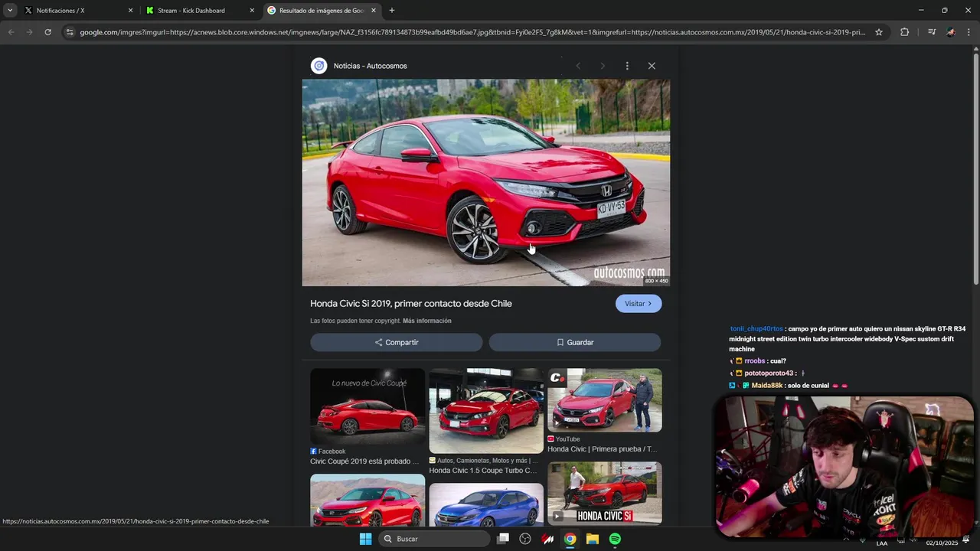Image resolution: width=980 pixels, height=551 pixels.
Task: Open the Chrome three-dot menu
Action: [x=969, y=32]
